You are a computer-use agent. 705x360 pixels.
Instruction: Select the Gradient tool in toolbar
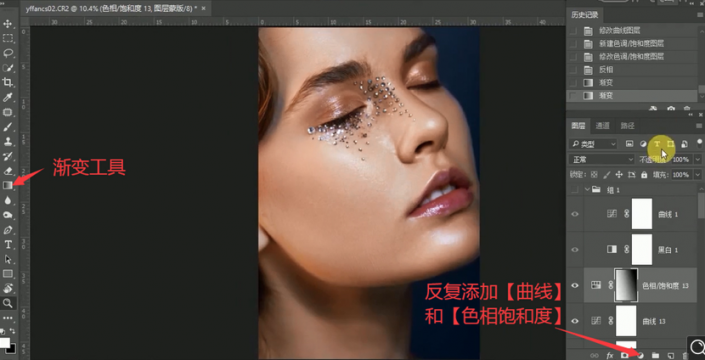click(8, 185)
